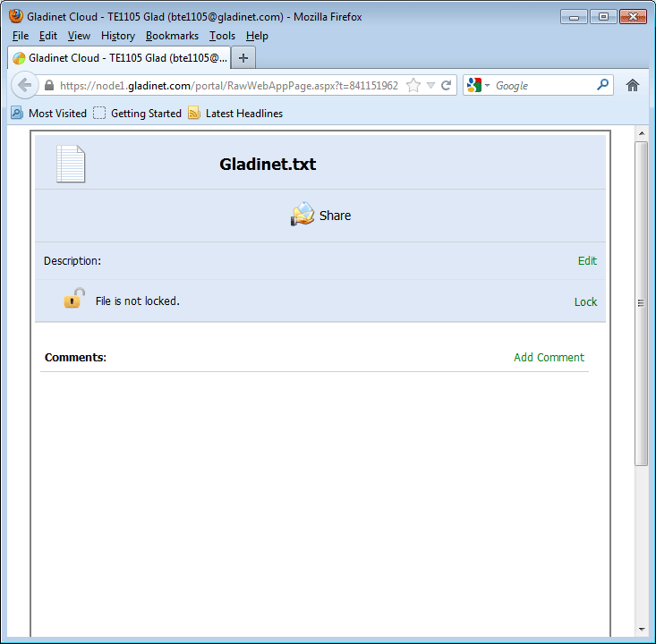
Task: Open the Edit menu
Action: tap(48, 36)
